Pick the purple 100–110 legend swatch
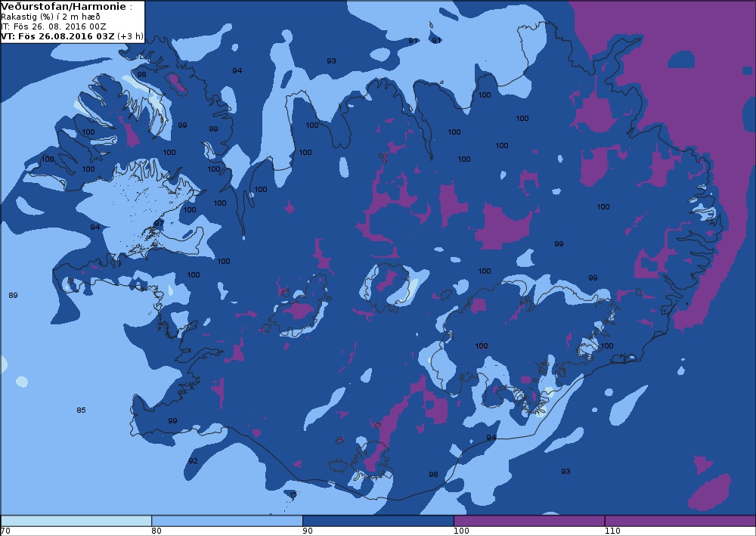The height and width of the screenshot is (536, 756). 529,521
